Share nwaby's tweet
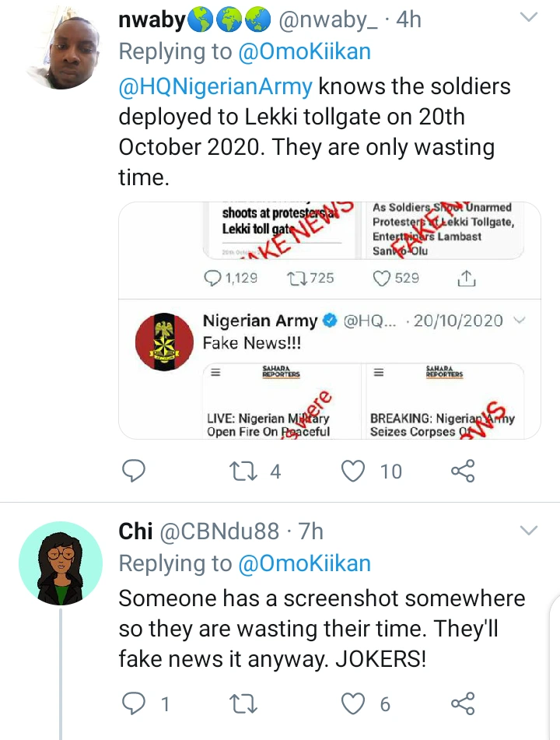Image resolution: width=560 pixels, height=740 pixels. pyautogui.click(x=463, y=470)
